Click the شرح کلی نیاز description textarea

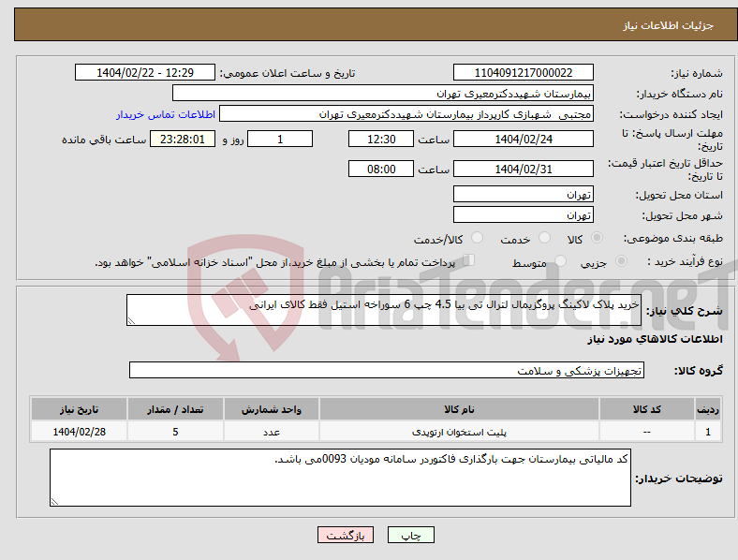click(x=384, y=310)
